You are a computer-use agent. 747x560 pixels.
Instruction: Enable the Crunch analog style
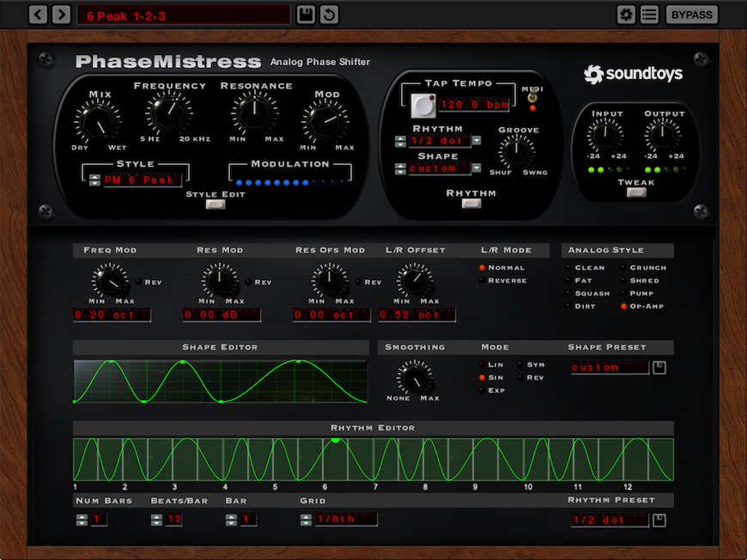pos(623,268)
